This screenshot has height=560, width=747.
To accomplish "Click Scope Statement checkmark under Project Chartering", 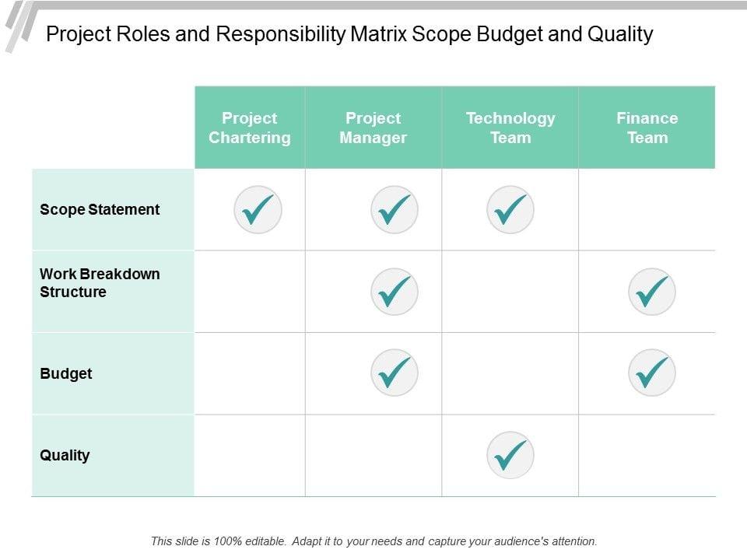I will [258, 210].
